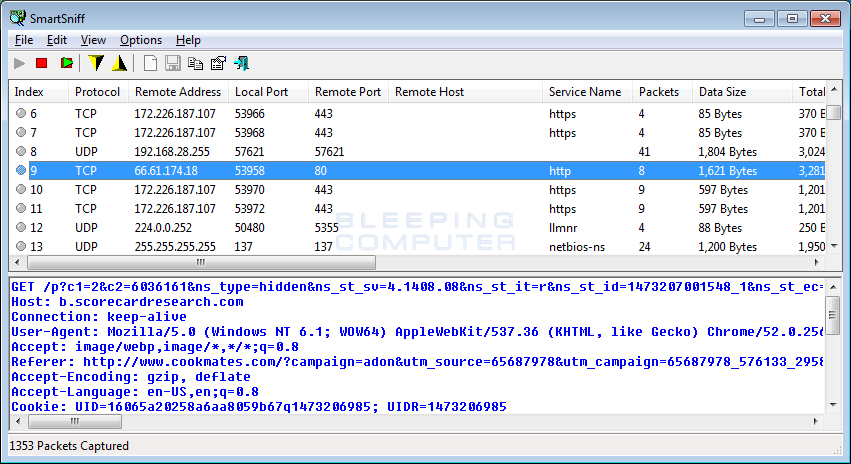Click the status circle icon for row 10

pos(21,189)
